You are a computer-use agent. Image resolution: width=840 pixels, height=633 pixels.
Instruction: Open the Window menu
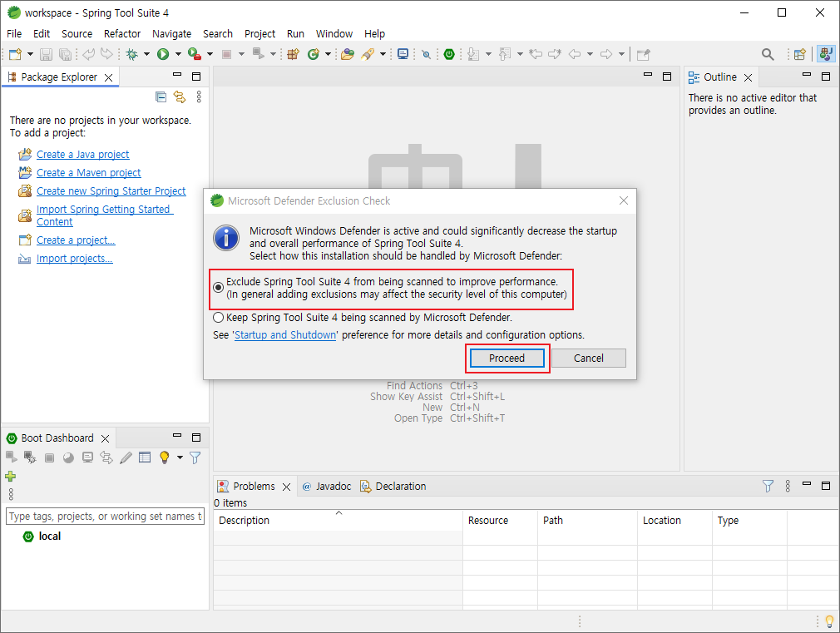pyautogui.click(x=334, y=34)
